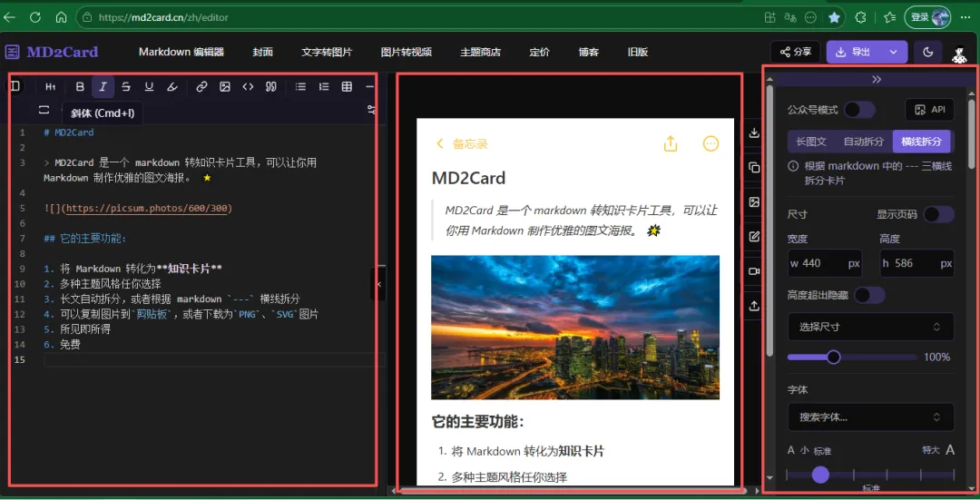The width and height of the screenshot is (980, 500).
Task: Open the 封面 menu
Action: (x=263, y=52)
